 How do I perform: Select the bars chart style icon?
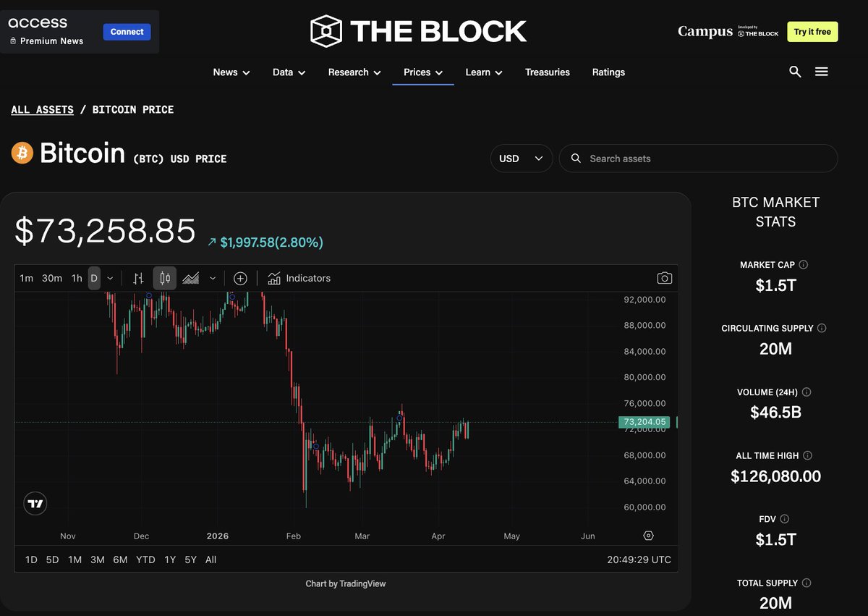138,278
